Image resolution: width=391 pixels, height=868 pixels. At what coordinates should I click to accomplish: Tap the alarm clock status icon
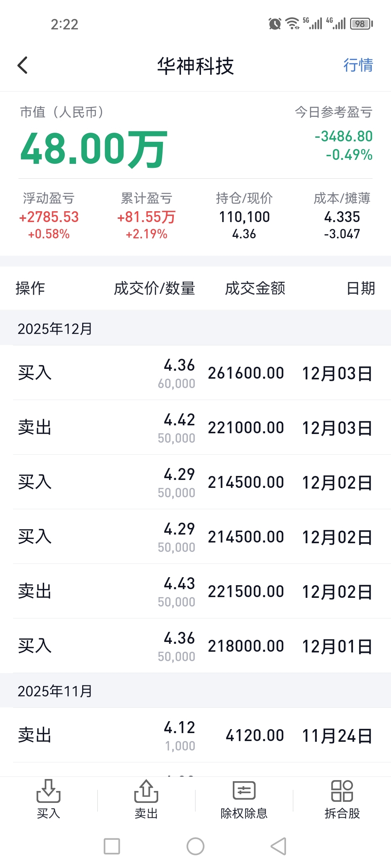275,24
